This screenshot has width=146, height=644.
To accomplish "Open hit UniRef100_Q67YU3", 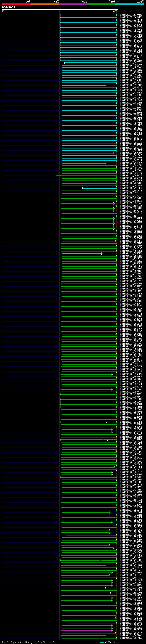I will (131, 183).
